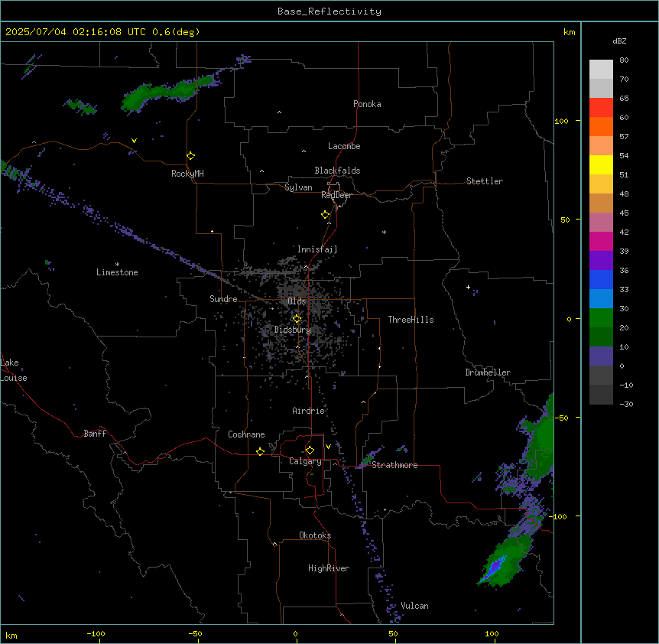Click the Base_Reflectivity title text
The width and height of the screenshot is (659, 644).
coord(329,11)
